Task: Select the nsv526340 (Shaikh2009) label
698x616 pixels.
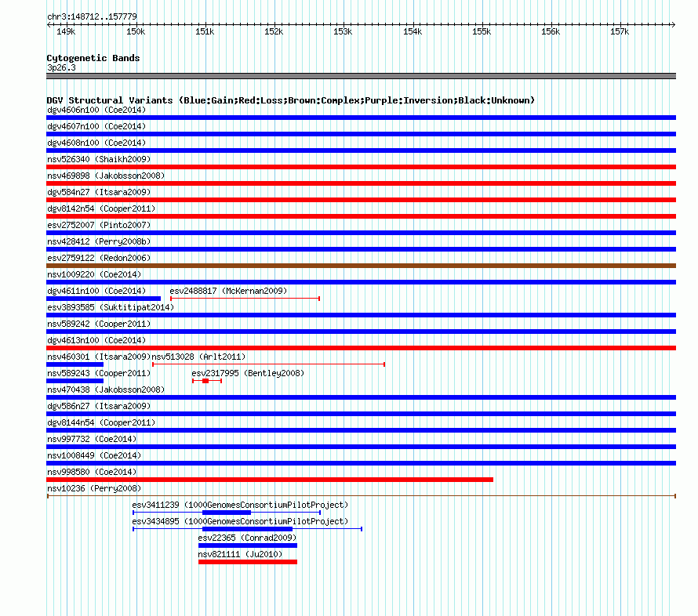Action: 99,159
